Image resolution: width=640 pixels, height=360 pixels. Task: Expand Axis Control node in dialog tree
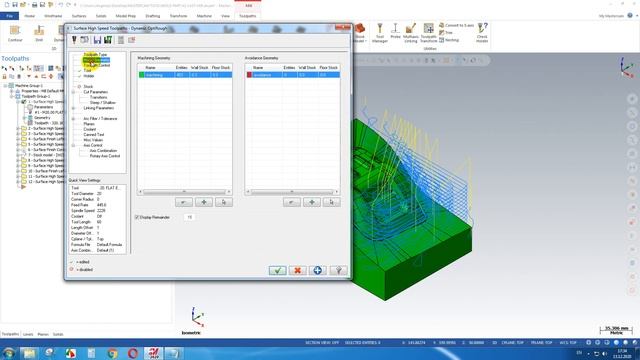click(x=73, y=145)
